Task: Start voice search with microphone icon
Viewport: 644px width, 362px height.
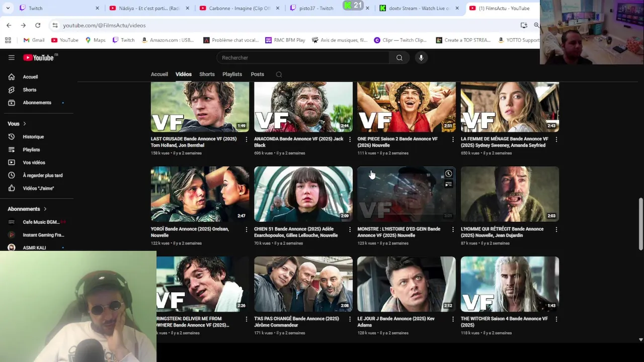Action: pos(421,58)
